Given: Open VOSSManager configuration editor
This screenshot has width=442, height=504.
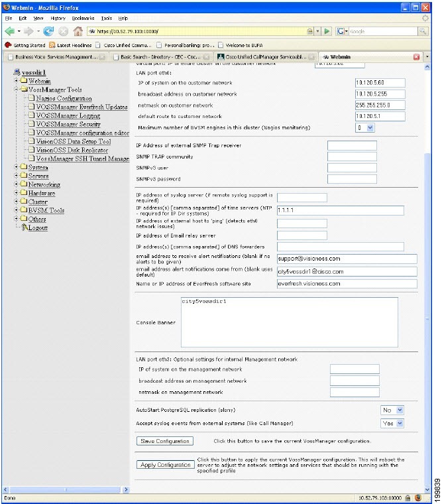Looking at the screenshot, I should pyautogui.click(x=83, y=133).
